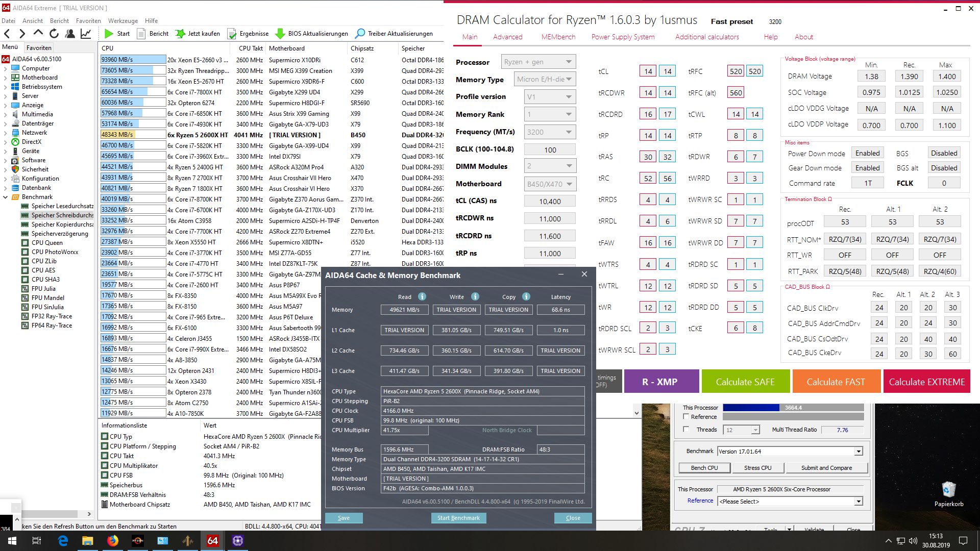Click the Refresh arrow icon in AIDA64 toolbar
Screen dimensions: 980x551
54,34
